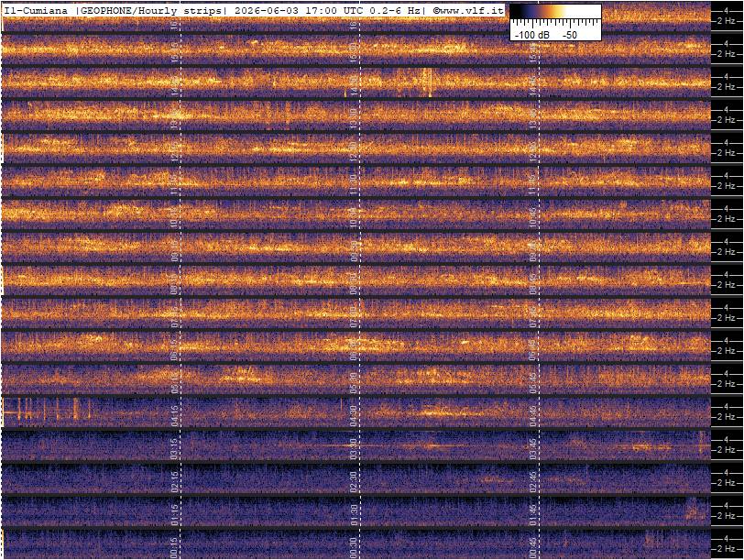Click the "11:45" time label
The width and height of the screenshot is (744, 560).
click(x=533, y=185)
